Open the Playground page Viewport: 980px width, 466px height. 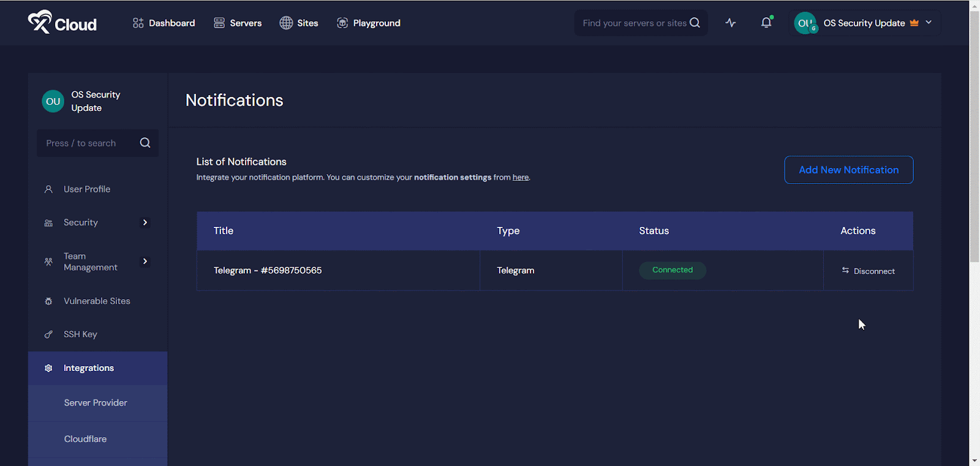click(x=369, y=23)
